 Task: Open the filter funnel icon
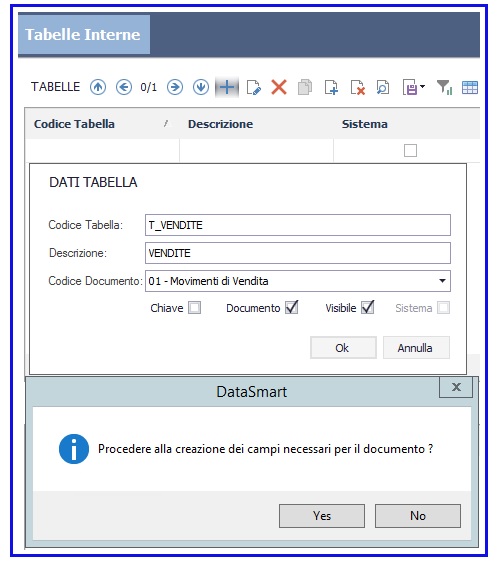(x=444, y=87)
